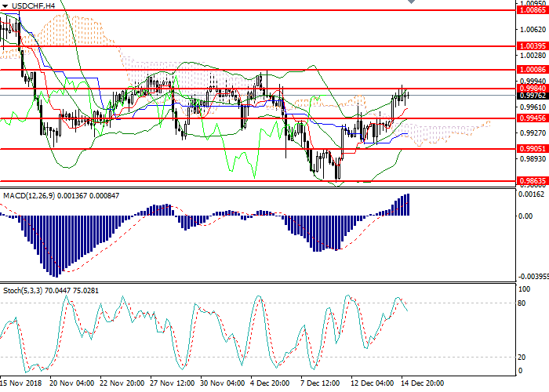Click the small triangle beside USDCHF,H4

tap(5, 5)
